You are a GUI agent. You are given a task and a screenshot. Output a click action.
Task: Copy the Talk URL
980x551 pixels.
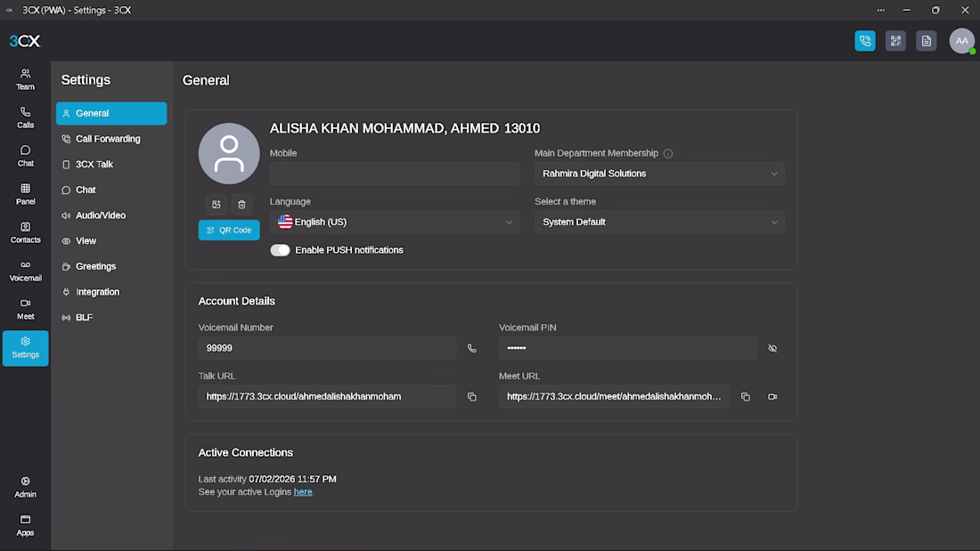pyautogui.click(x=472, y=397)
